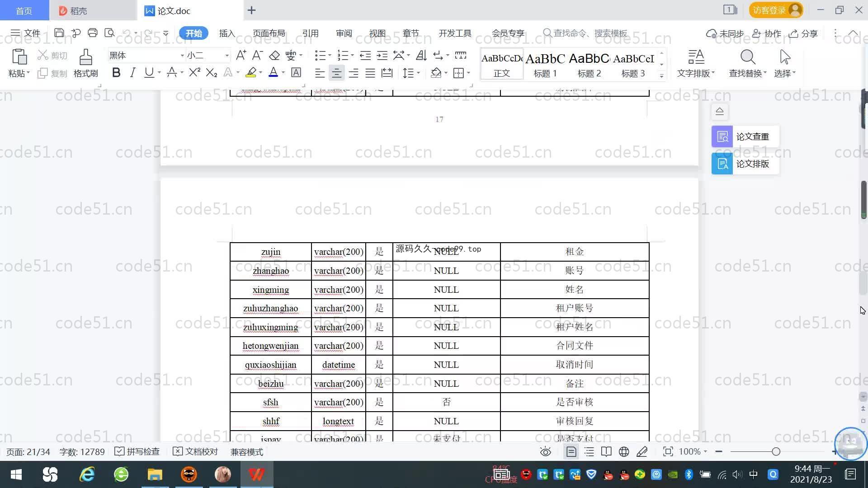The height and width of the screenshot is (488, 868).
Task: Click the Print icon in quick access toolbar
Action: coord(93,33)
